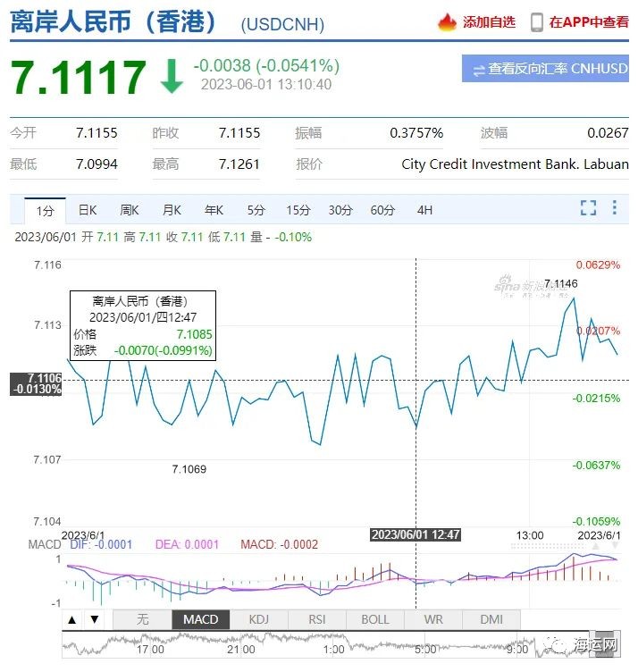Open the three-dot chart options menu
The height and width of the screenshot is (672, 638).
(x=615, y=207)
